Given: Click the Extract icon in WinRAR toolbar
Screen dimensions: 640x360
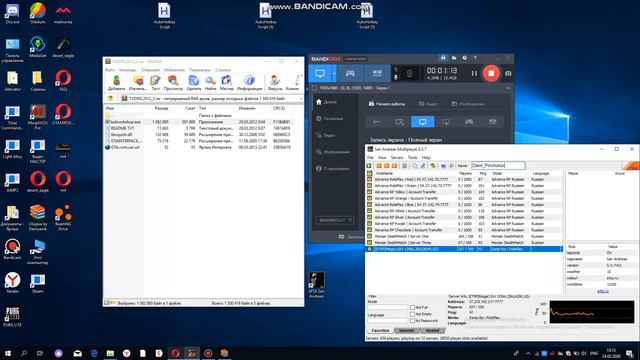Looking at the screenshot, I should click(x=138, y=82).
